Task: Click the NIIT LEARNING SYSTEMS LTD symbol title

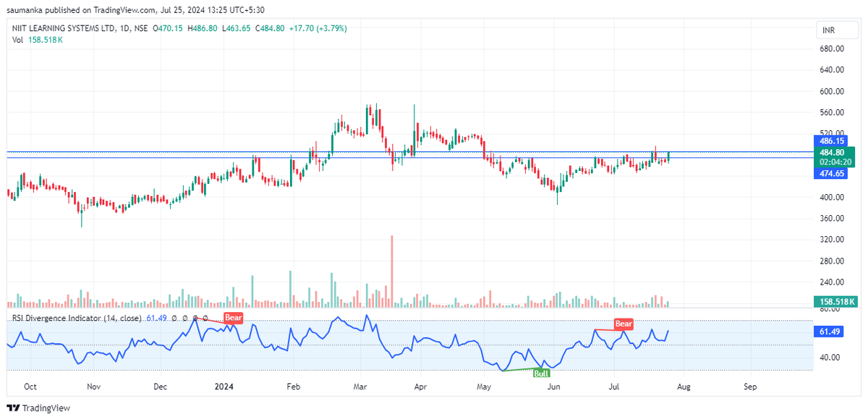Action: [x=63, y=28]
